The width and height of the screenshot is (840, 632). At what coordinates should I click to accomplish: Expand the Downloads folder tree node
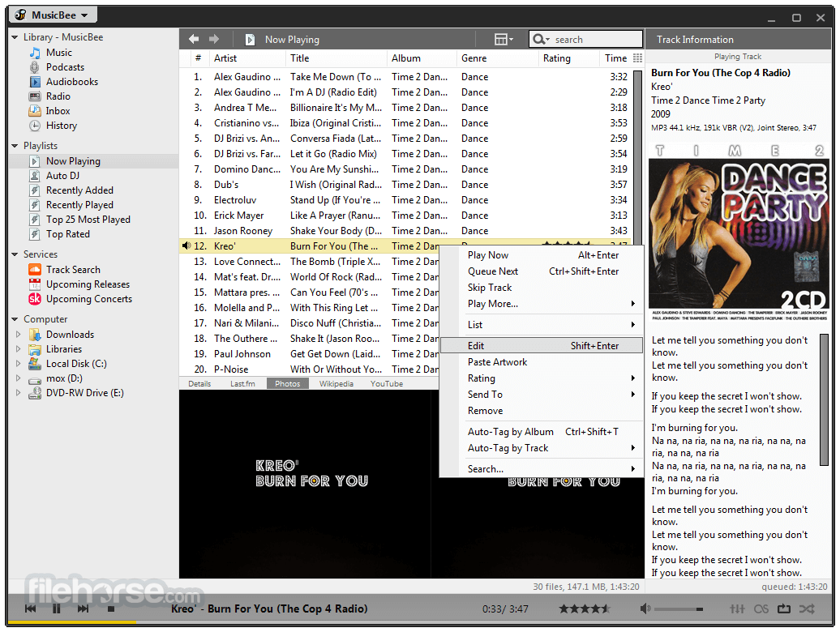pos(18,335)
